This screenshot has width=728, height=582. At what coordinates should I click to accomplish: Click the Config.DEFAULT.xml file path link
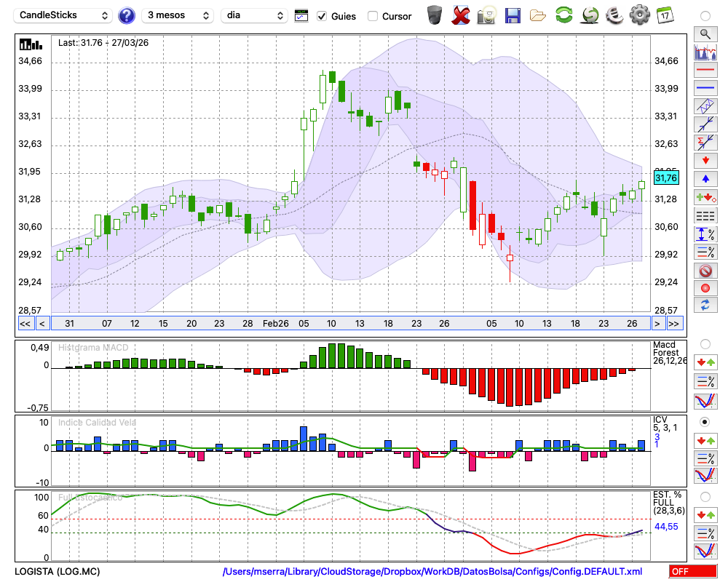(432, 572)
